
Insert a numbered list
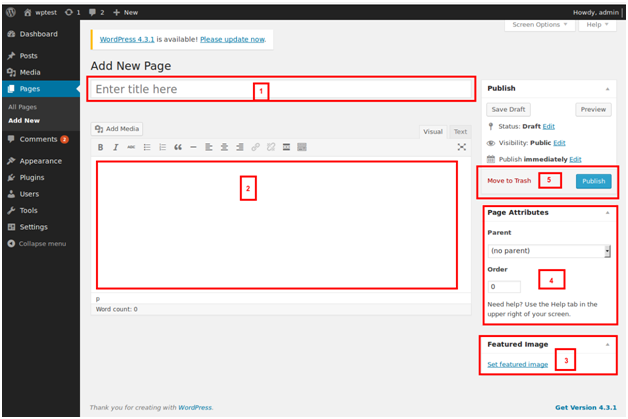tap(162, 147)
